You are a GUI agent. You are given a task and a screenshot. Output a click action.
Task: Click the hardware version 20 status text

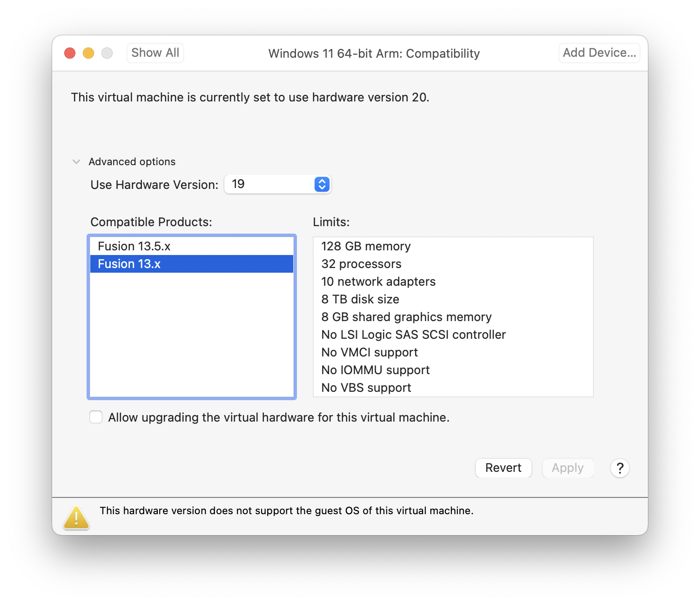[250, 97]
